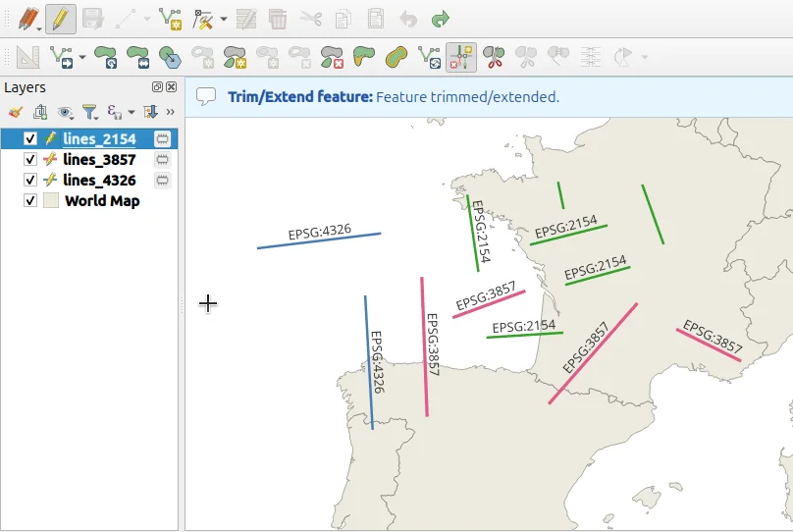This screenshot has height=532, width=793.
Task: Click the World Map layer color swatch
Action: click(51, 201)
